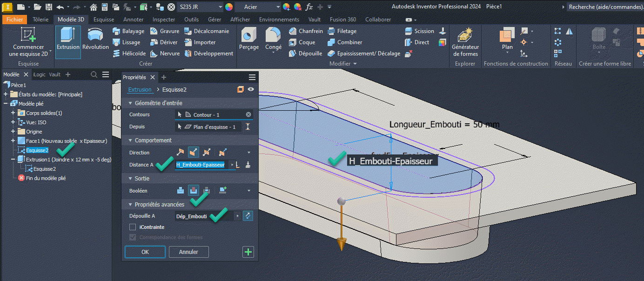
Task: Open the Fichier menu
Action: [x=14, y=20]
